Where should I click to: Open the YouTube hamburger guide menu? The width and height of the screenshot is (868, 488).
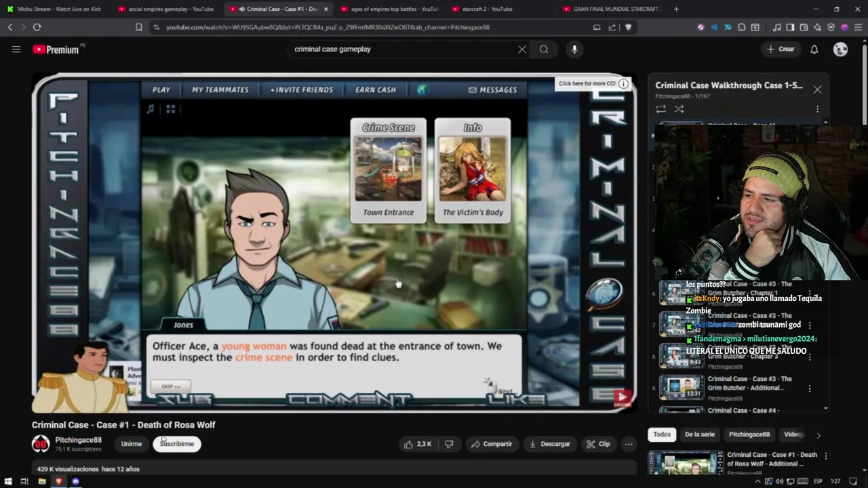tap(16, 49)
